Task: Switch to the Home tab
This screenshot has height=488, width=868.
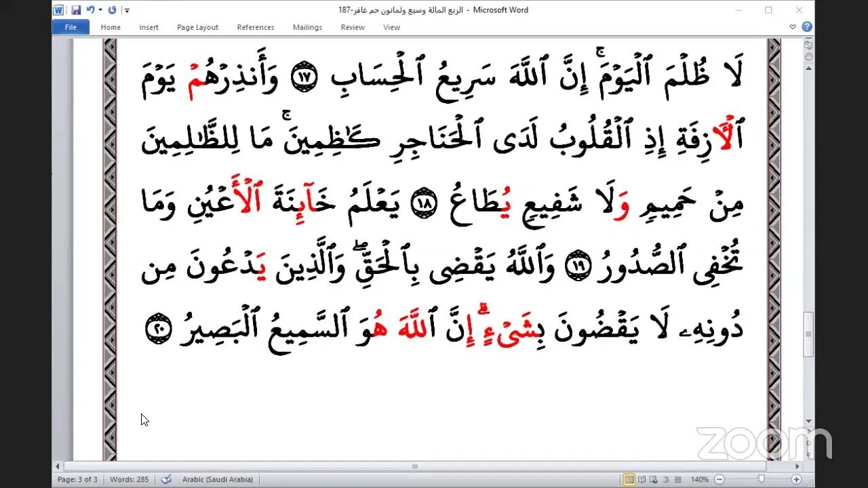Action: click(111, 27)
